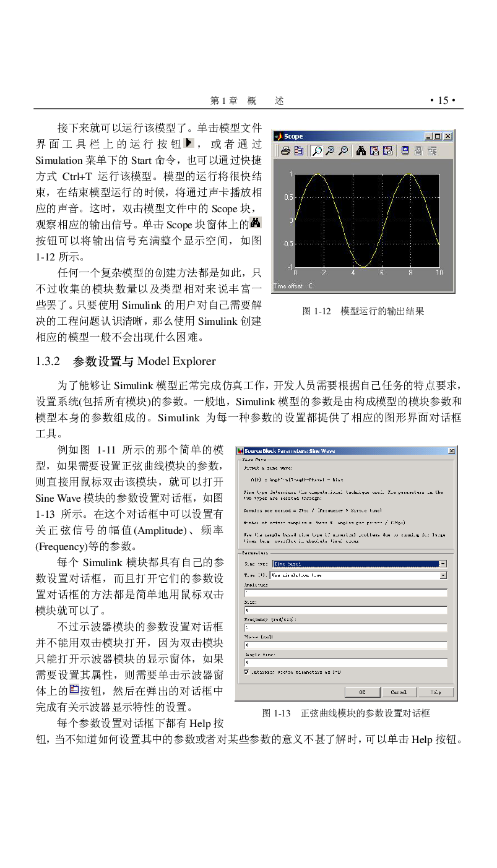Minimize the Scope window

point(429,136)
